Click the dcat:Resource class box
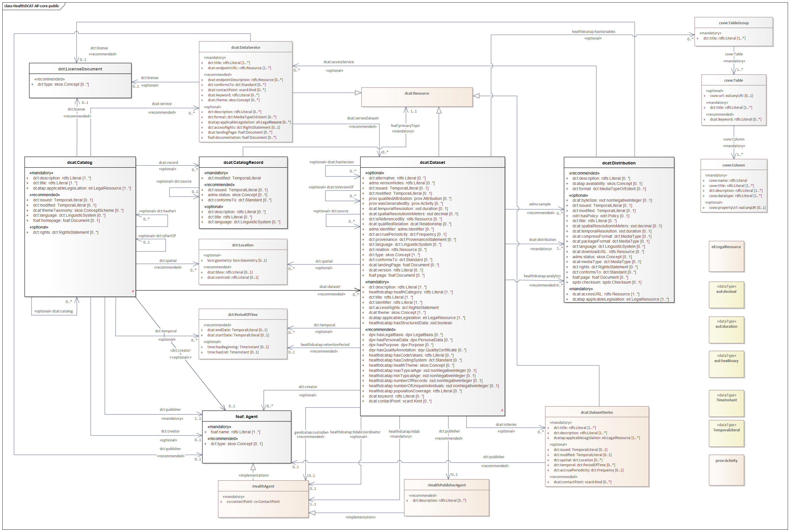Screen dimensions: 790x532 (x=416, y=97)
